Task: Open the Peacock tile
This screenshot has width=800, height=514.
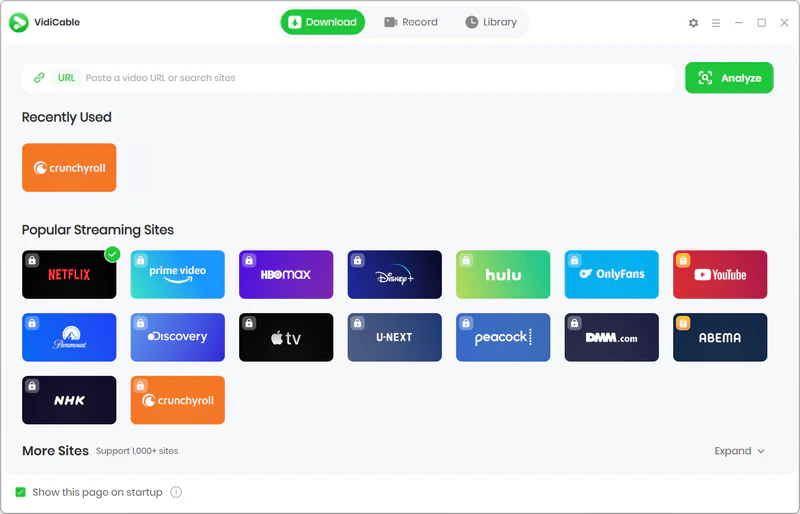Action: point(503,337)
